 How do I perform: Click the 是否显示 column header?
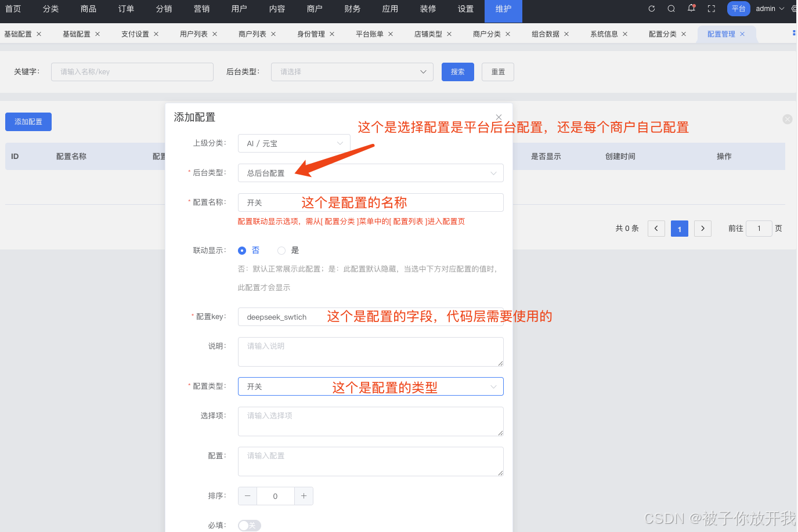tap(546, 157)
